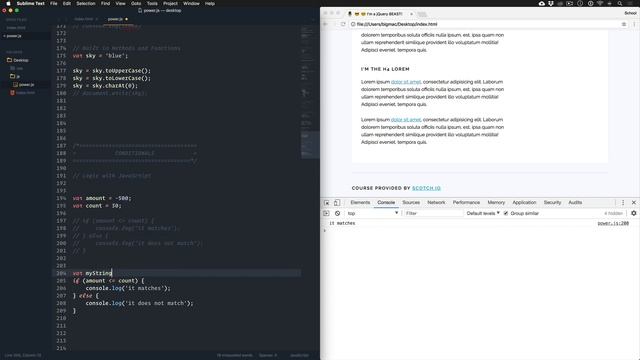Switch to the Memory tab
This screenshot has width=640, height=360.
pyautogui.click(x=496, y=202)
